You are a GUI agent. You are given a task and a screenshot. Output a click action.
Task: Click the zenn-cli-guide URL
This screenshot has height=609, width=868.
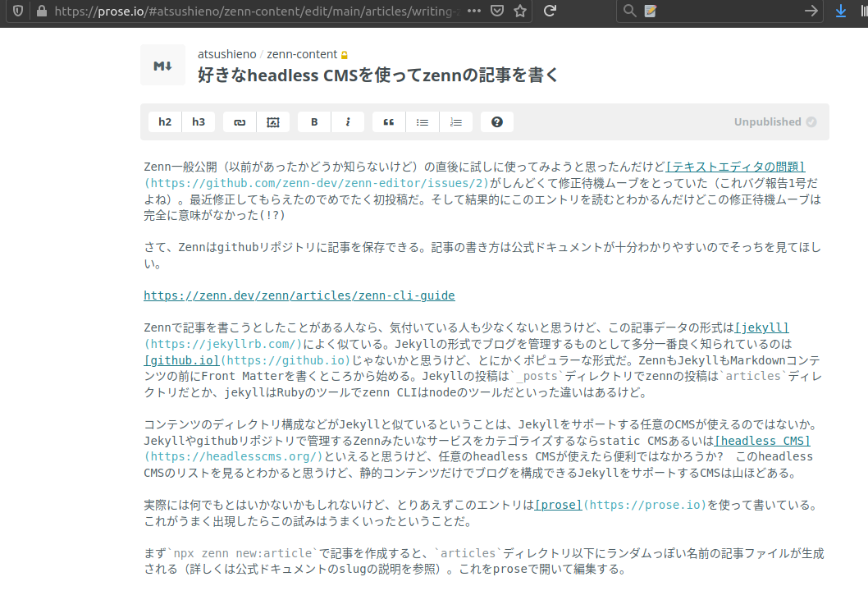pyautogui.click(x=299, y=295)
